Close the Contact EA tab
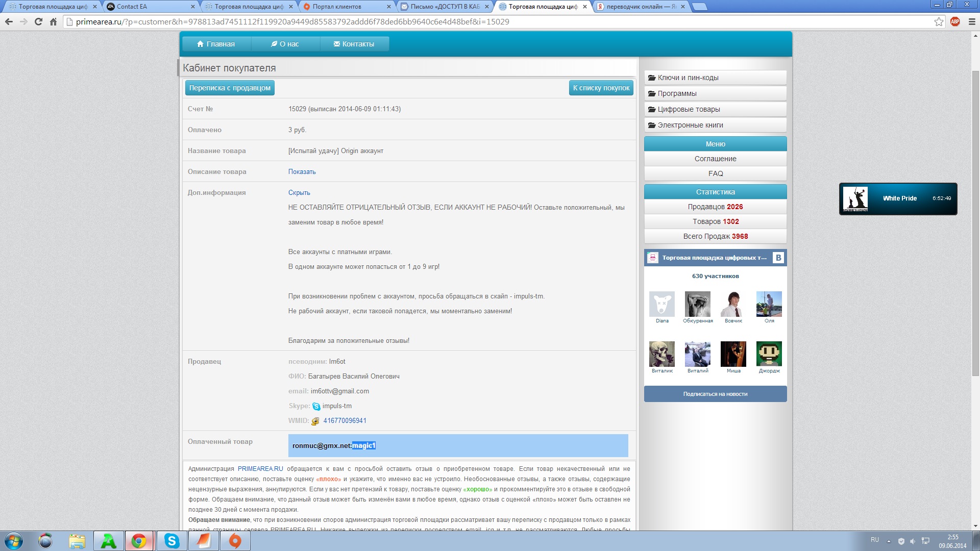 [x=192, y=7]
